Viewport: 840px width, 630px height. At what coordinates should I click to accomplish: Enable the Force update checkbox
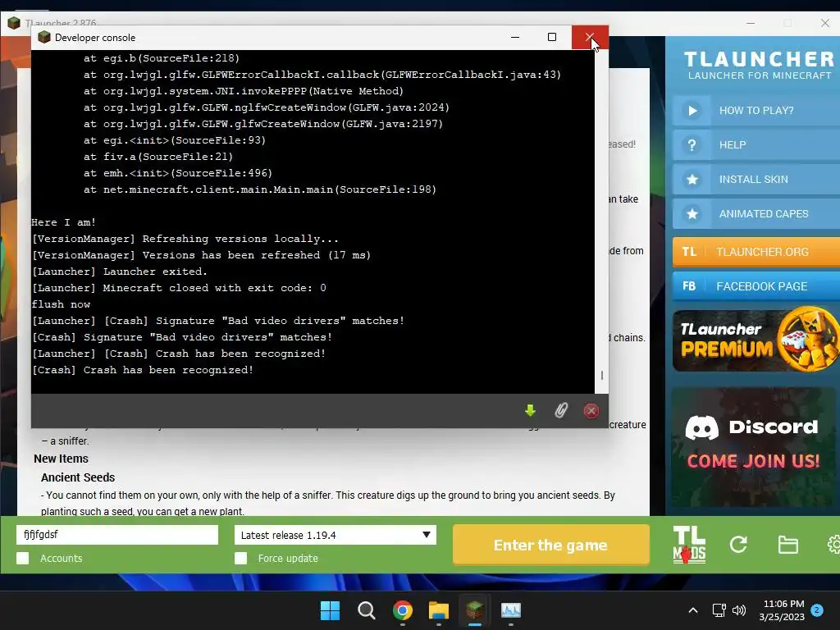[x=241, y=558]
